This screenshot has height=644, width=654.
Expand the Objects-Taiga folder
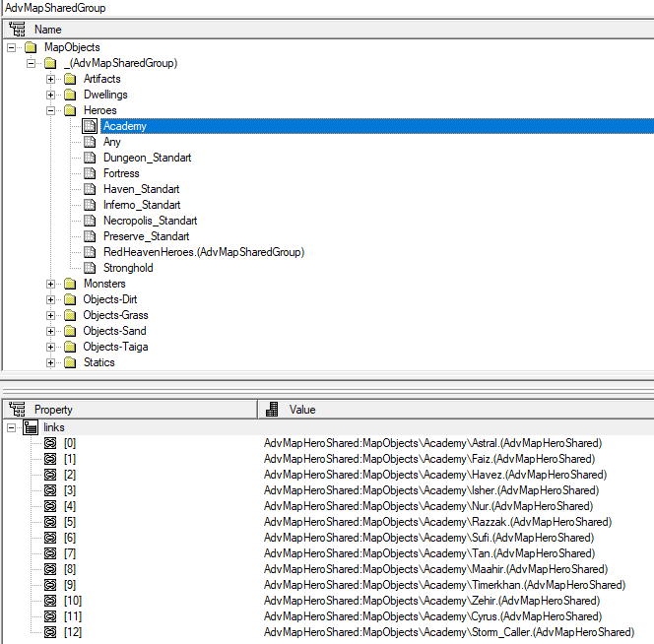50,347
